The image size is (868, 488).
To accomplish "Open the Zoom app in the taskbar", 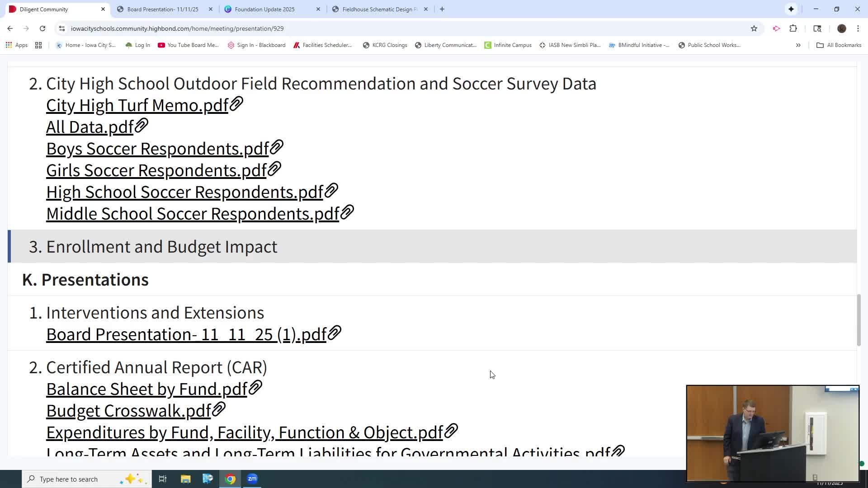I will pyautogui.click(x=252, y=479).
